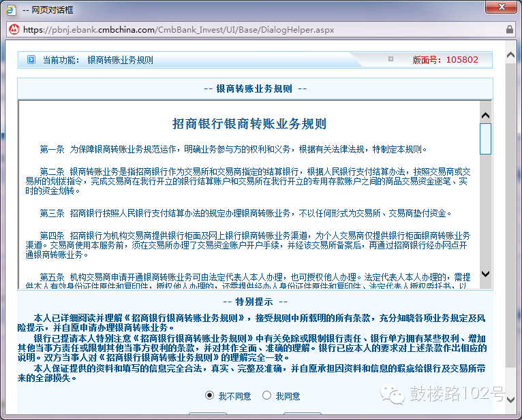522x420 pixels.
Task: Click the 招商银行银商转账业务规则 title heading
Action: [x=249, y=124]
